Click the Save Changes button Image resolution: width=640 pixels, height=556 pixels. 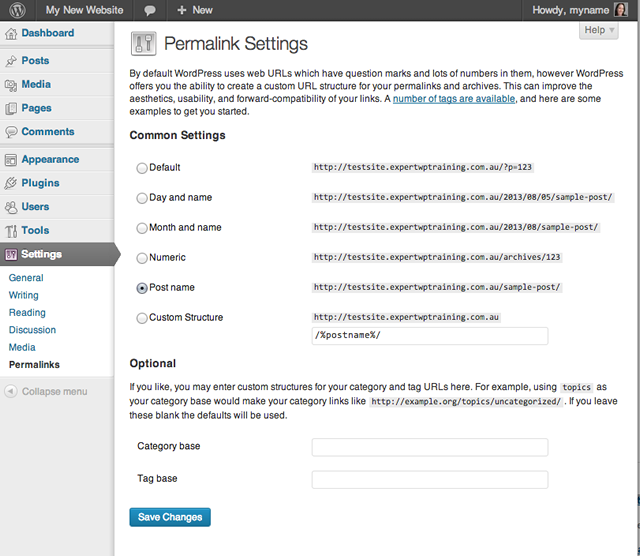point(170,517)
